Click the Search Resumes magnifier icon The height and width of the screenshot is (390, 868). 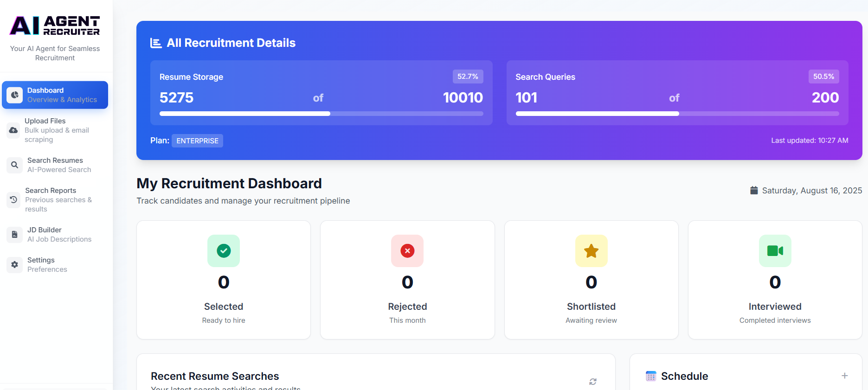pos(14,165)
